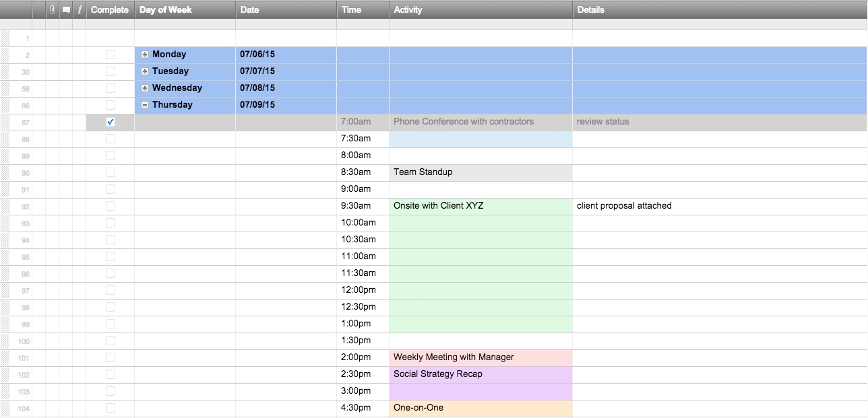868x418 pixels.
Task: Click the paperclip attachments column icon
Action: coord(52,9)
